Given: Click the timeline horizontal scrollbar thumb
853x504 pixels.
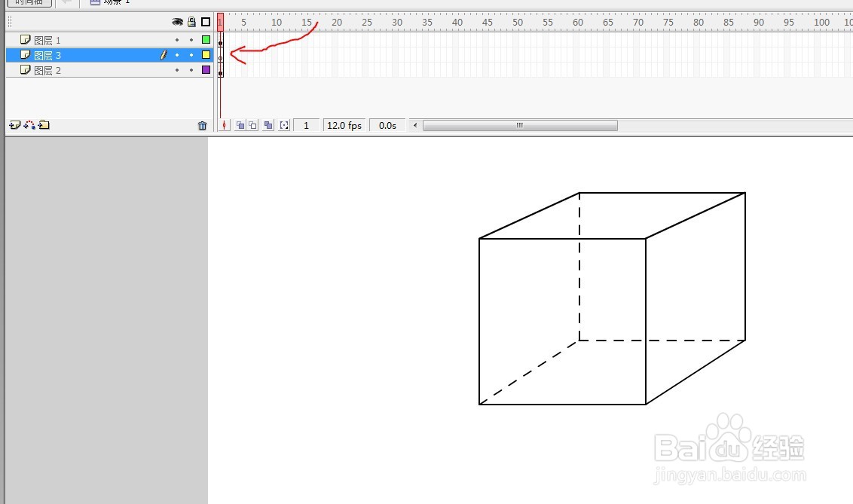Looking at the screenshot, I should coord(520,126).
